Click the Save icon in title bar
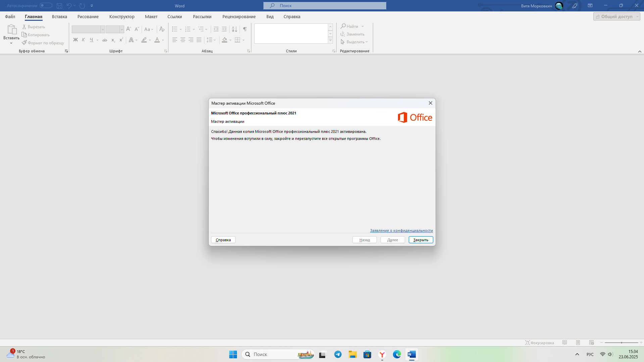 [x=59, y=6]
